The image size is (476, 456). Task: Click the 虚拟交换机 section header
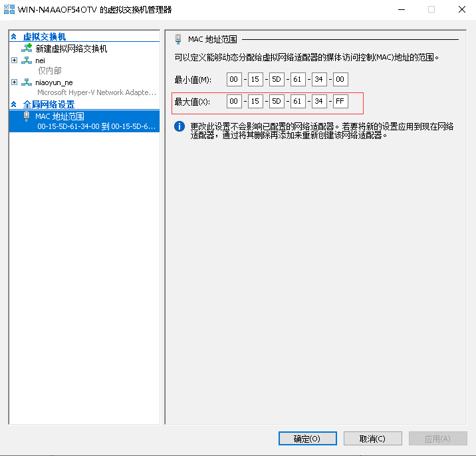45,37
